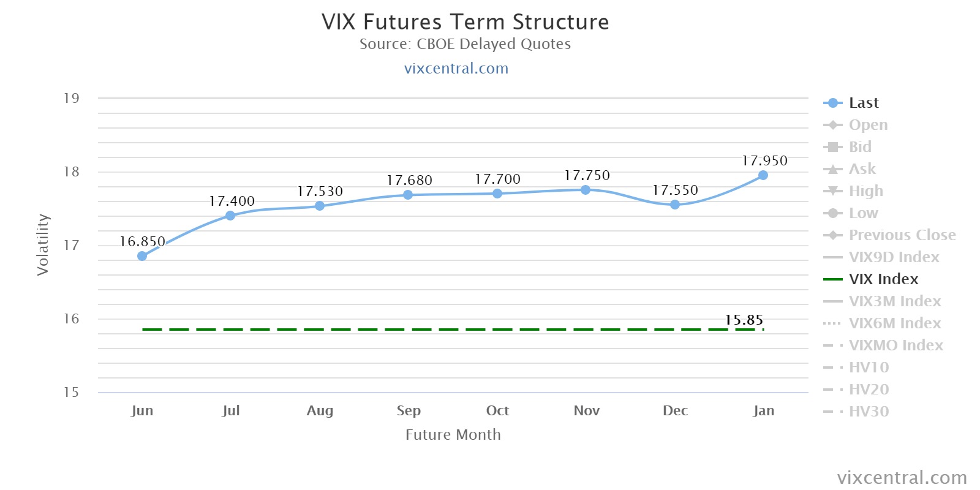The height and width of the screenshot is (490, 980).
Task: Click the VIX6M Index dotted-line icon
Action: point(833,323)
